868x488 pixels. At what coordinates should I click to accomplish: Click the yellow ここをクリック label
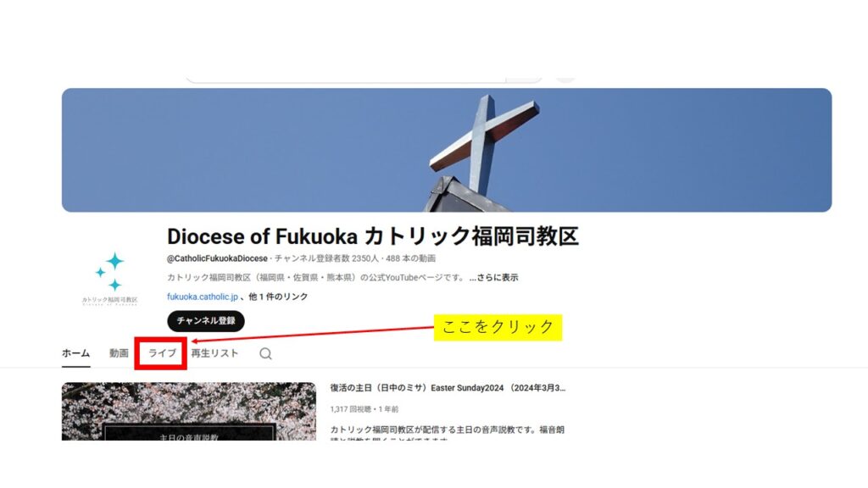click(498, 327)
